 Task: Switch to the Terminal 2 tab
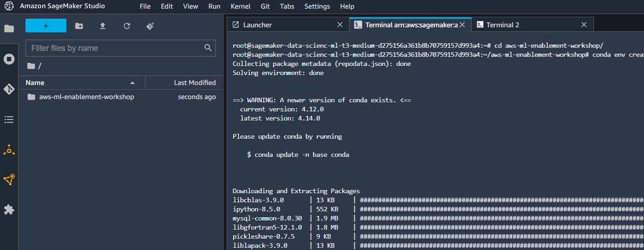(533, 25)
